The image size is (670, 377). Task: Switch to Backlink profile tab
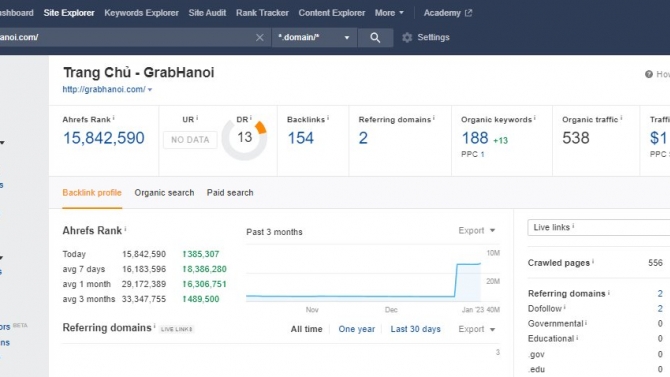(x=92, y=193)
